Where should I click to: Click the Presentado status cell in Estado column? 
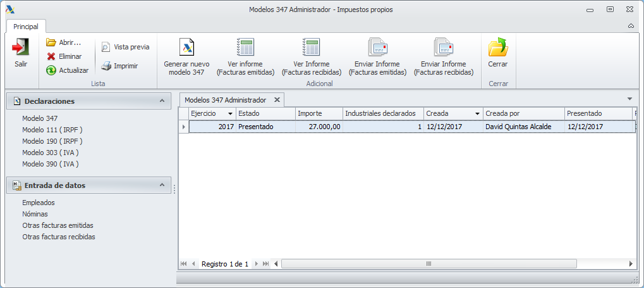[x=265, y=127]
